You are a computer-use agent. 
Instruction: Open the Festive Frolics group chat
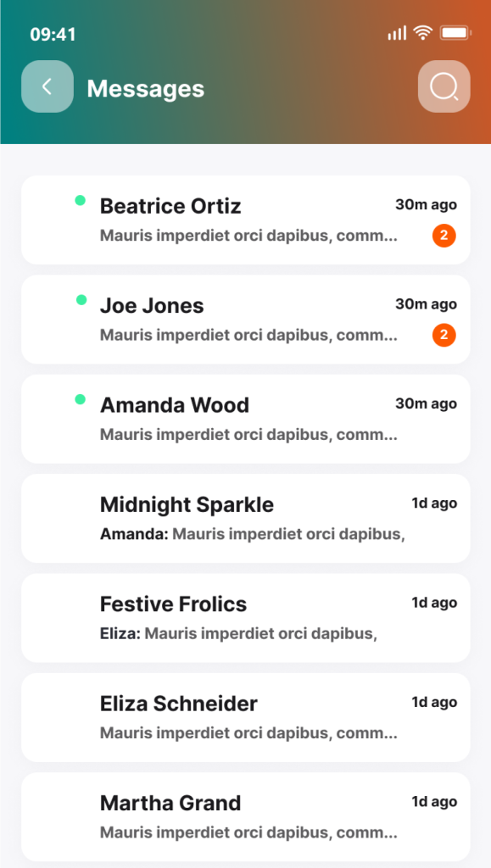pos(246,618)
